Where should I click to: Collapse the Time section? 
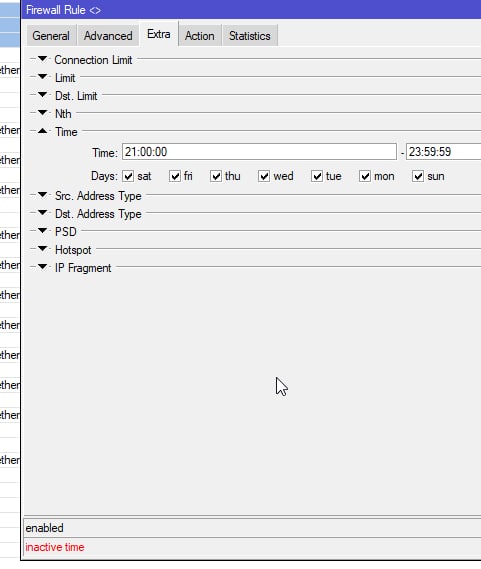tap(42, 131)
